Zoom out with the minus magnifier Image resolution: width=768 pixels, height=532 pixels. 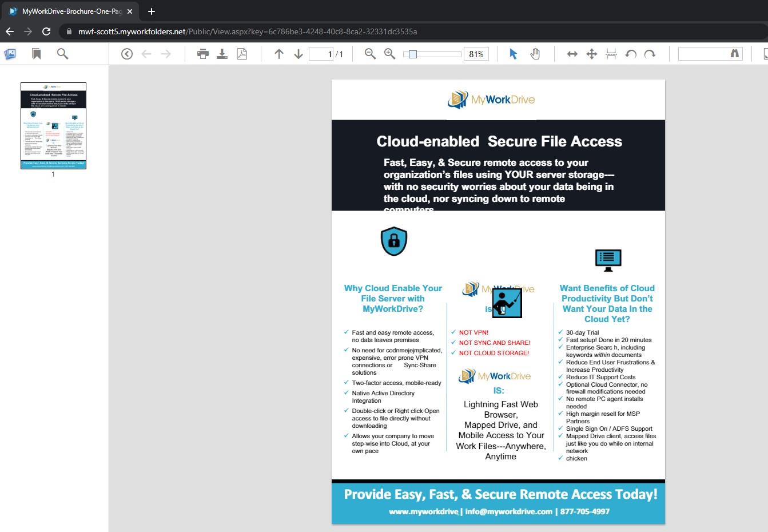coord(370,54)
